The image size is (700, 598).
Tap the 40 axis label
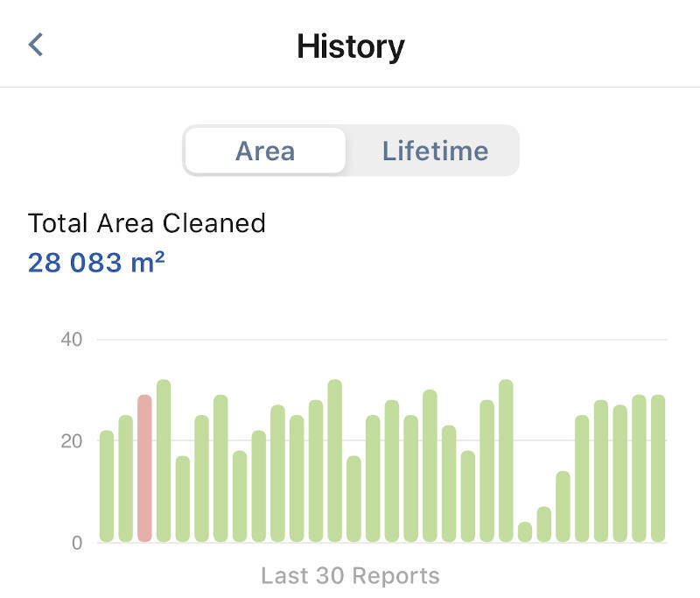72,340
